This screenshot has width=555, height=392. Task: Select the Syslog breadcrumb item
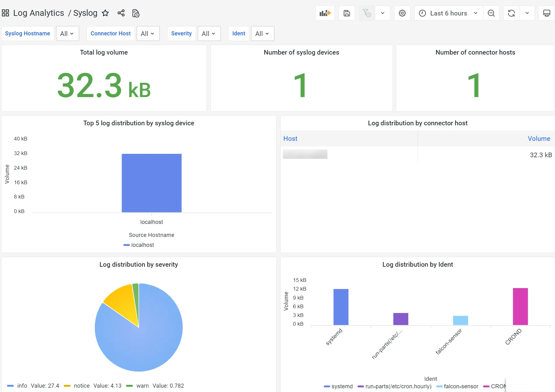(85, 13)
